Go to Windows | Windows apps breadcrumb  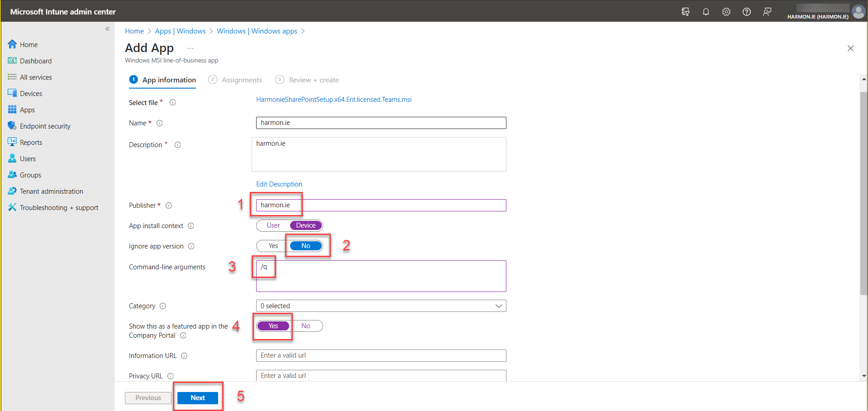pyautogui.click(x=257, y=31)
